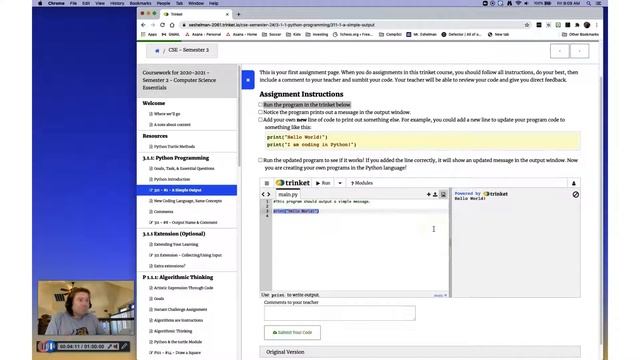Viewport: 640px width, 360px height.
Task: Open Other Bookmarks folder
Action: pos(580,35)
